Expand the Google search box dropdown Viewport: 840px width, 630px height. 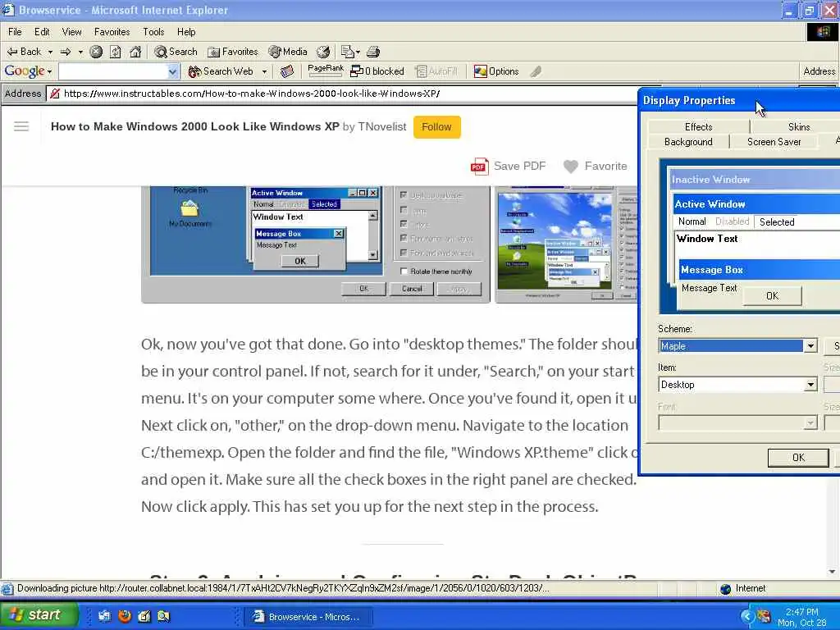[172, 71]
